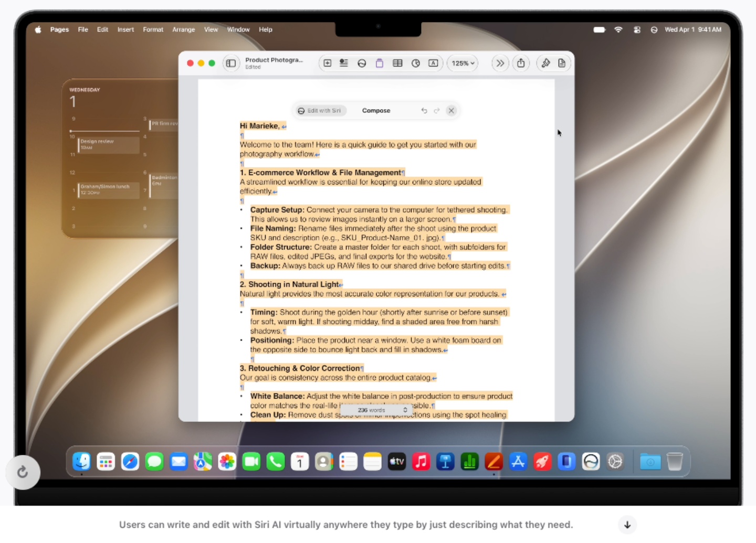
Task: Open App Store from the Dock
Action: [518, 462]
